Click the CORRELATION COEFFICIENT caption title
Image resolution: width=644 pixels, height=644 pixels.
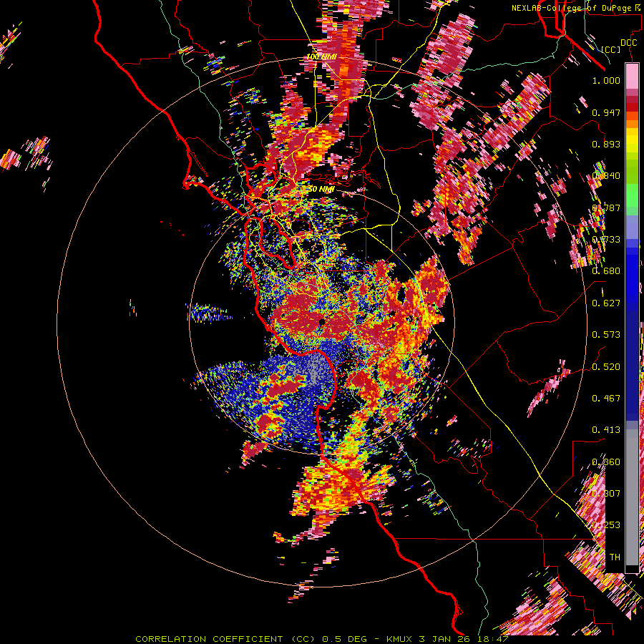(x=209, y=639)
